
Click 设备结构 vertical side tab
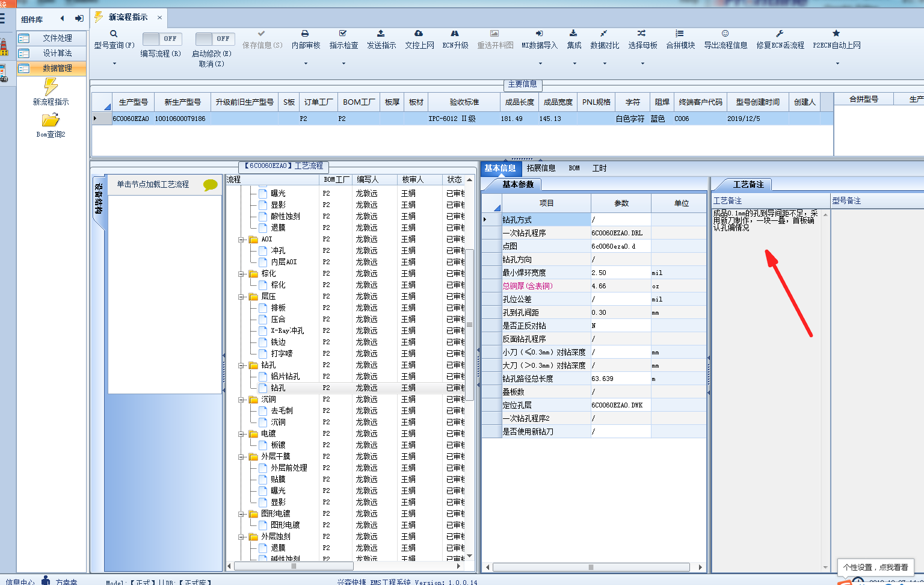(99, 199)
